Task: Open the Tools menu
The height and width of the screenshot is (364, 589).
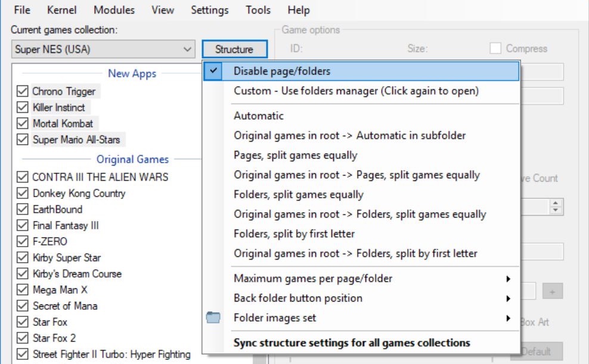Action: 258,10
